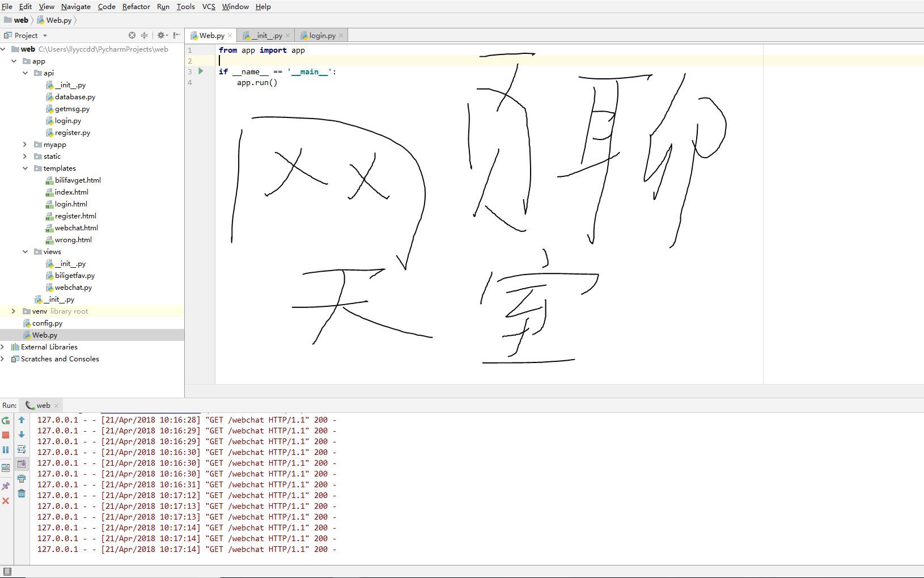Expand the myapp folder
Viewport: 924px width, 578px height.
(25, 145)
